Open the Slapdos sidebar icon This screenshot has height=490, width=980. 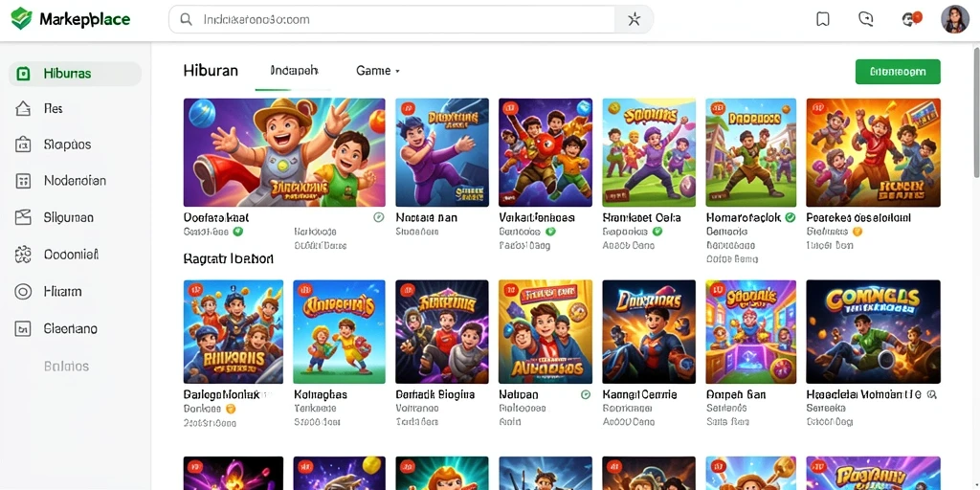coord(23,145)
